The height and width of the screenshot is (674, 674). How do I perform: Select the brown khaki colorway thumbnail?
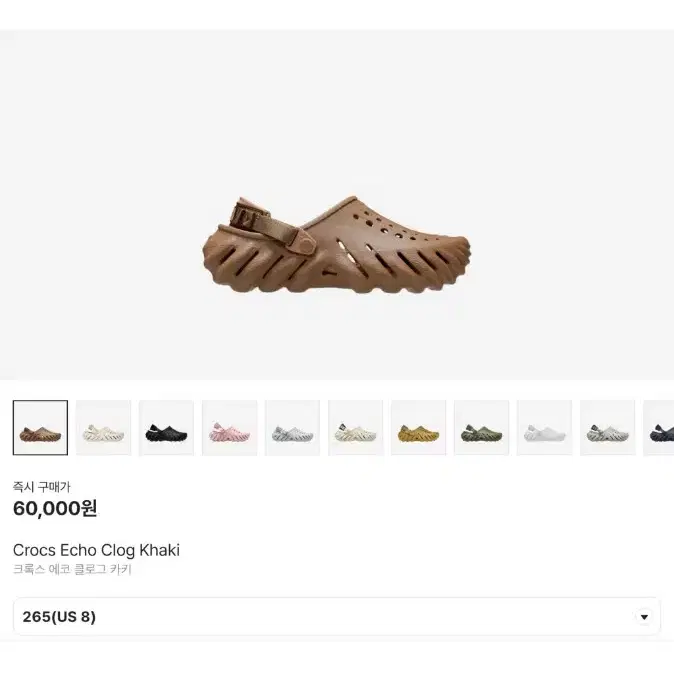point(40,428)
